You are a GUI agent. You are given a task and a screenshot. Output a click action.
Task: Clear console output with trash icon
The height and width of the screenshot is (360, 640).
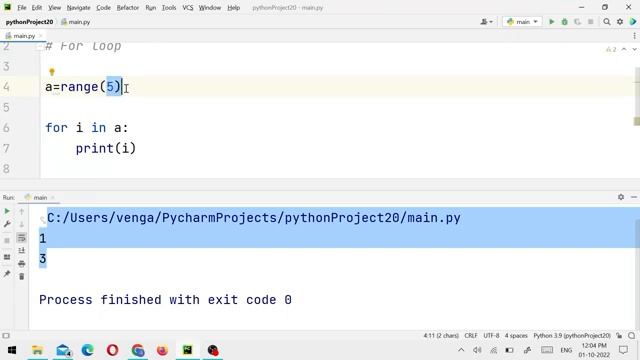tap(22, 277)
